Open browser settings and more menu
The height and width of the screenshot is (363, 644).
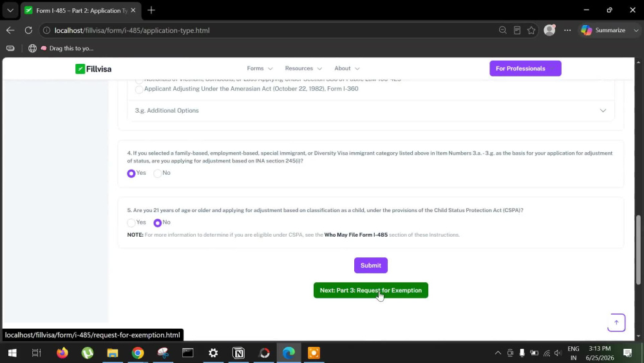click(x=567, y=30)
